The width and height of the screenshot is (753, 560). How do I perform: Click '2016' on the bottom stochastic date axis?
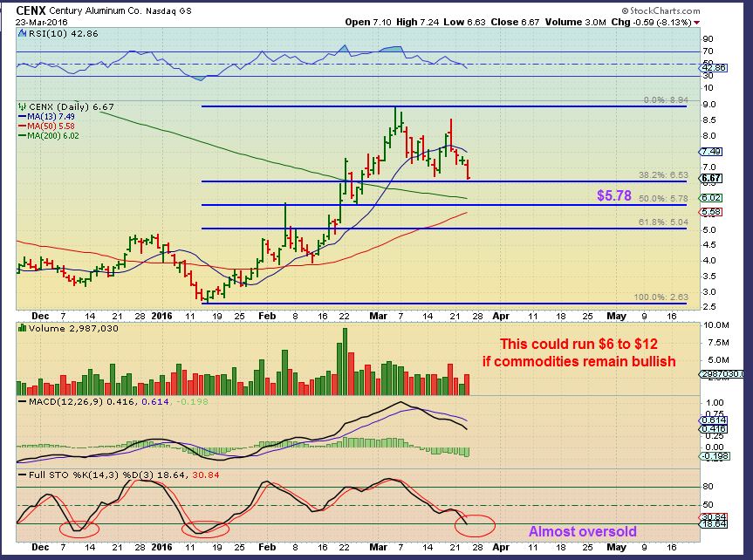point(161,547)
